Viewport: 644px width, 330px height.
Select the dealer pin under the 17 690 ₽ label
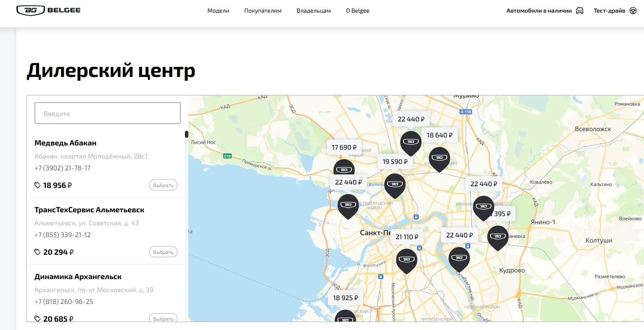344,167
